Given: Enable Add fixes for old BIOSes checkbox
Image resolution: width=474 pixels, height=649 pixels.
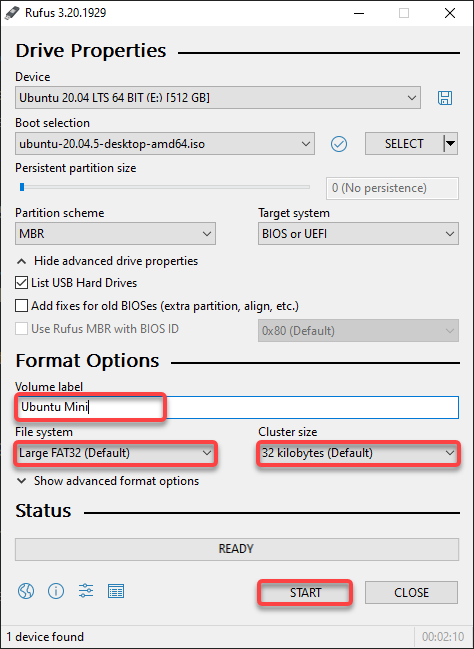Looking at the screenshot, I should click(22, 306).
